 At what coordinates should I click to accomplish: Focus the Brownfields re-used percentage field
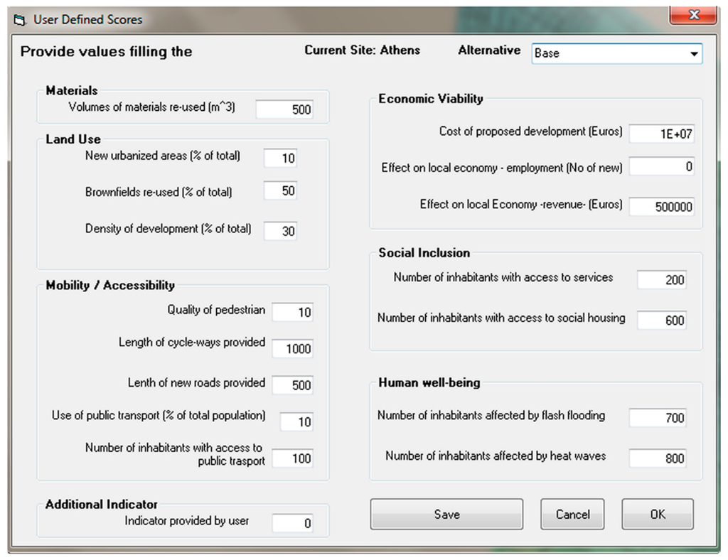[x=280, y=190]
